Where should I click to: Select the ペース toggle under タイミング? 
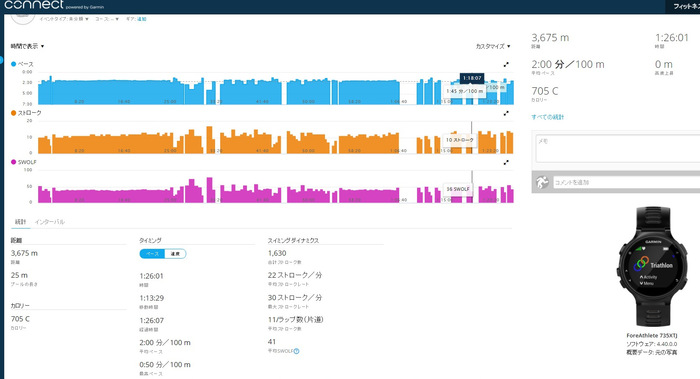coord(152,254)
